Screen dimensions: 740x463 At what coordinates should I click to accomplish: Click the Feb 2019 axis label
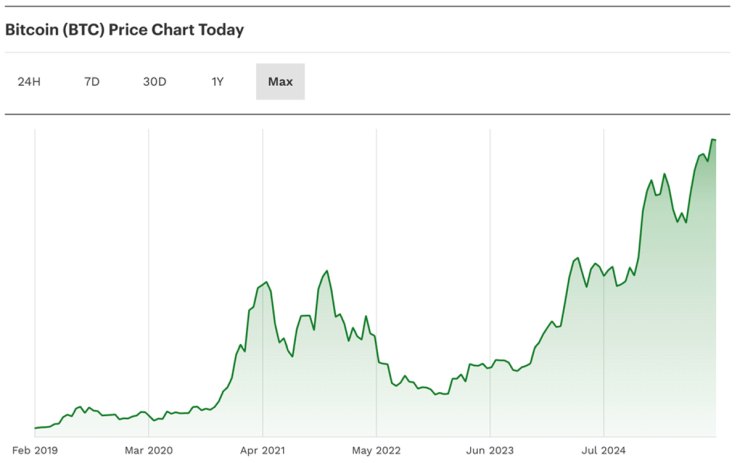coord(35,450)
